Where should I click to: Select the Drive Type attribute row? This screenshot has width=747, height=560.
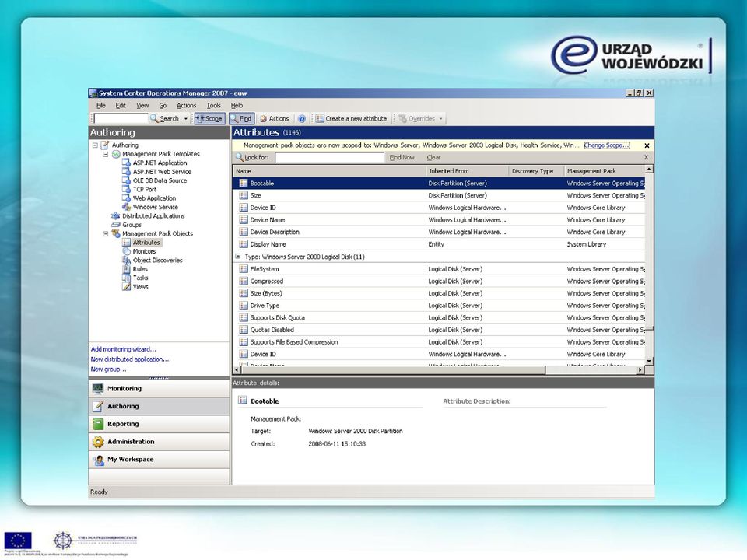click(x=439, y=306)
